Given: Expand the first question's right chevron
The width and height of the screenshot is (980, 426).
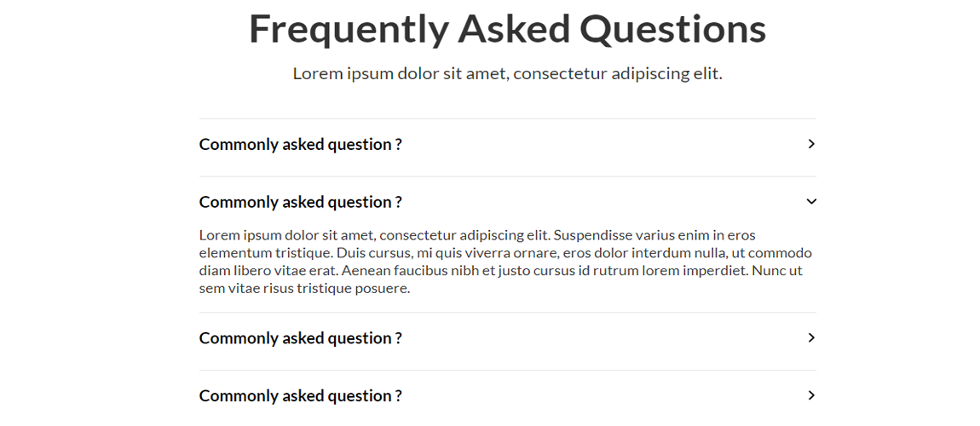Looking at the screenshot, I should point(811,144).
